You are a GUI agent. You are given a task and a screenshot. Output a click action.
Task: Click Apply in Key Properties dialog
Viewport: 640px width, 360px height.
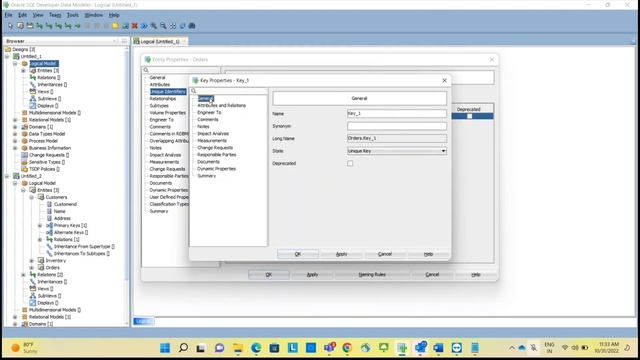pyautogui.click(x=341, y=254)
